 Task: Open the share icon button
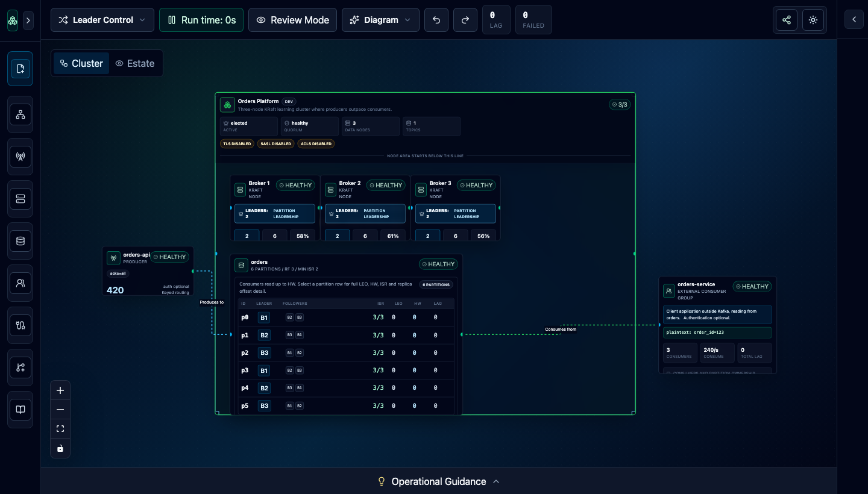tap(787, 20)
